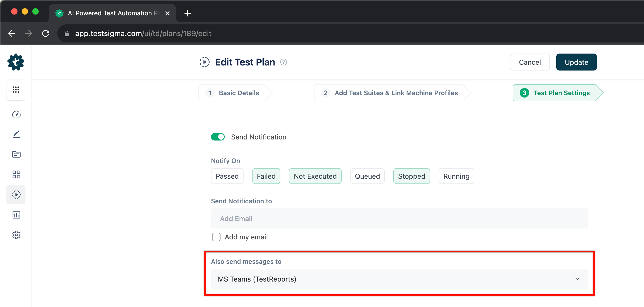Enable the Passed notify status chip

click(227, 176)
